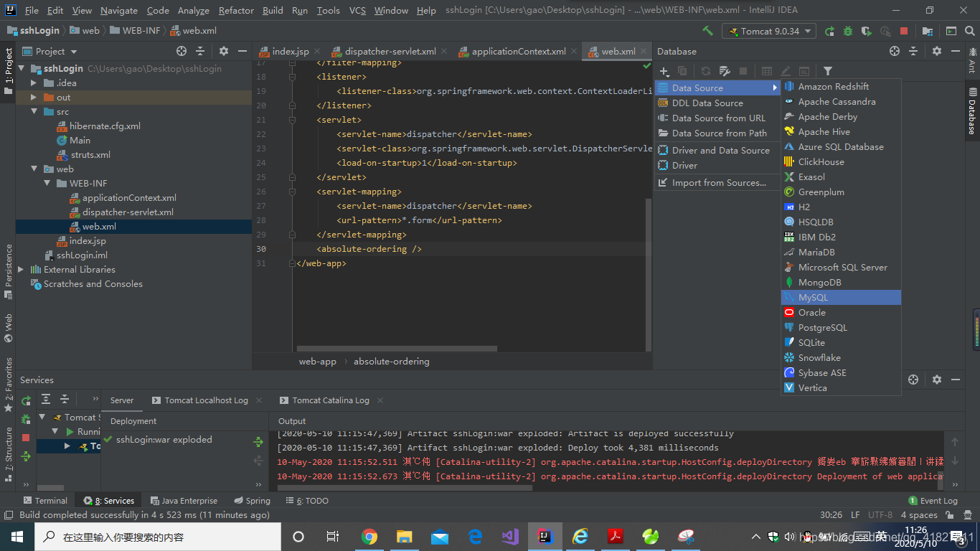This screenshot has height=551, width=980.
Task: Select SQLite data source option
Action: tap(841, 343)
